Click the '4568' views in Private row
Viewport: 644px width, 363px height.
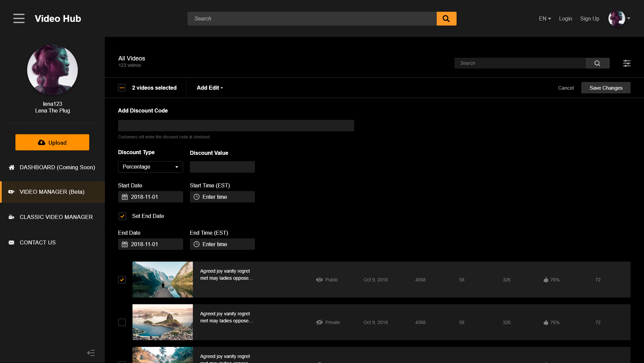(x=420, y=322)
